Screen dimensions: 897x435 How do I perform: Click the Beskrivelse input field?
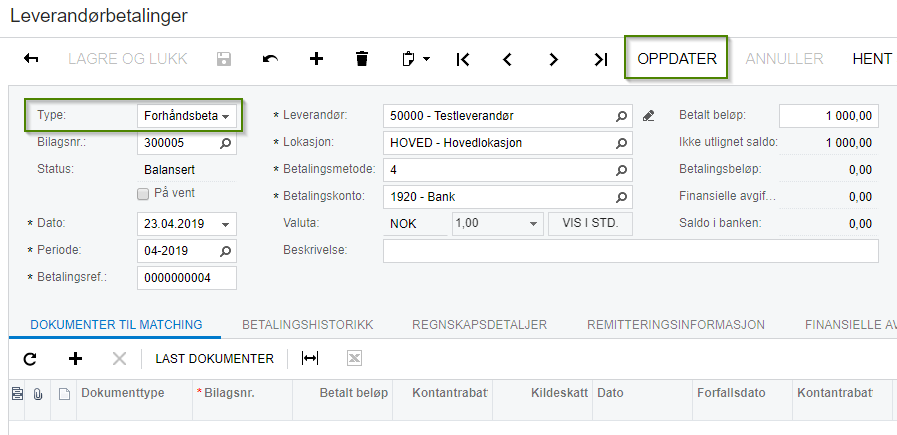(x=630, y=251)
